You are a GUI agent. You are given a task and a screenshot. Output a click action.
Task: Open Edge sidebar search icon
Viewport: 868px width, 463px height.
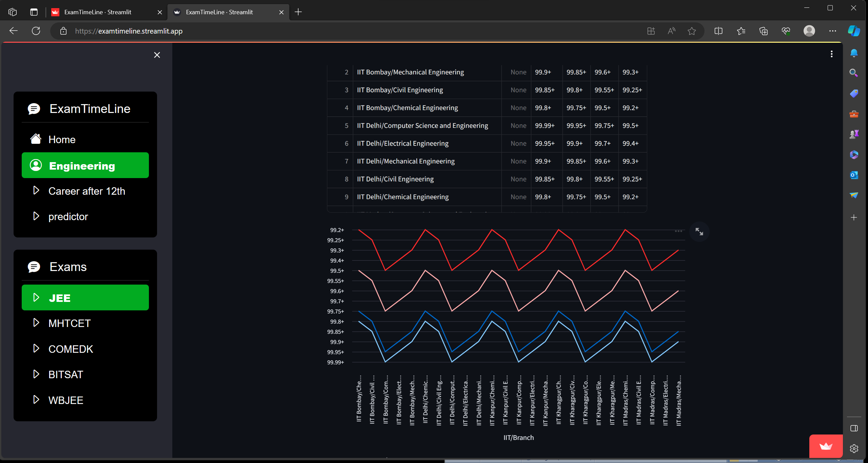point(853,73)
